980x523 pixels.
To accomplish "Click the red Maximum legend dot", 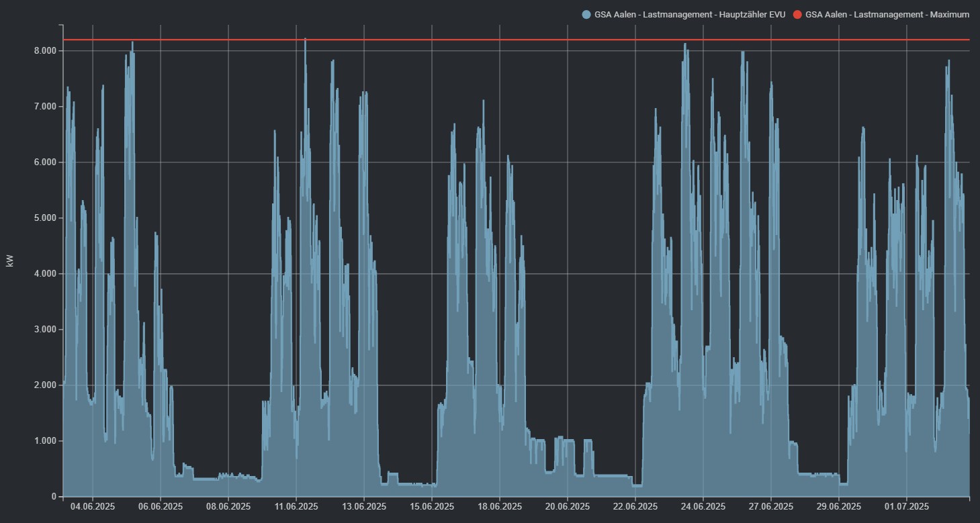I will 797,14.
